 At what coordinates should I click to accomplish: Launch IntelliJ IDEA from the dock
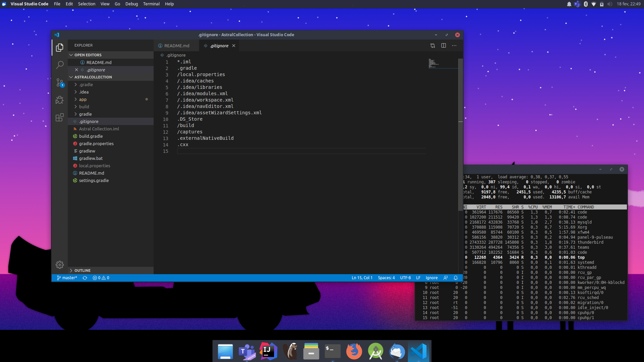tap(268, 351)
